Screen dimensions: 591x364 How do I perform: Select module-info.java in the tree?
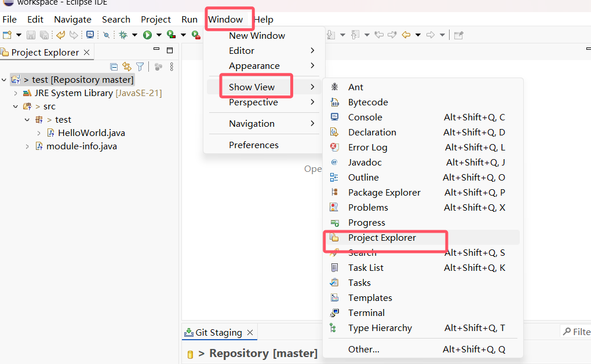pyautogui.click(x=82, y=146)
